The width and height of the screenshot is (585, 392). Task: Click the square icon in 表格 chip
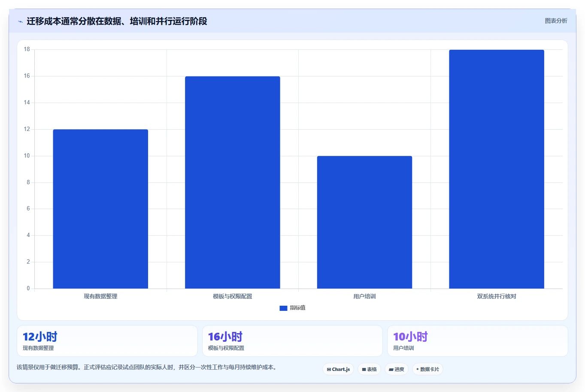point(364,369)
